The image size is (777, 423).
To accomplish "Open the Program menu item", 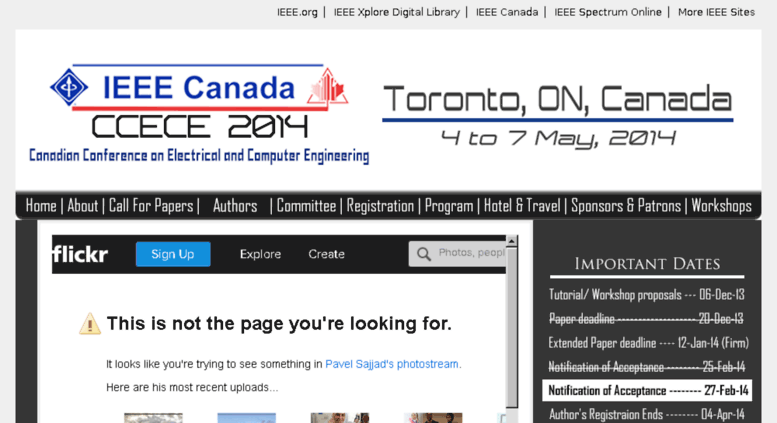I will click(x=449, y=206).
